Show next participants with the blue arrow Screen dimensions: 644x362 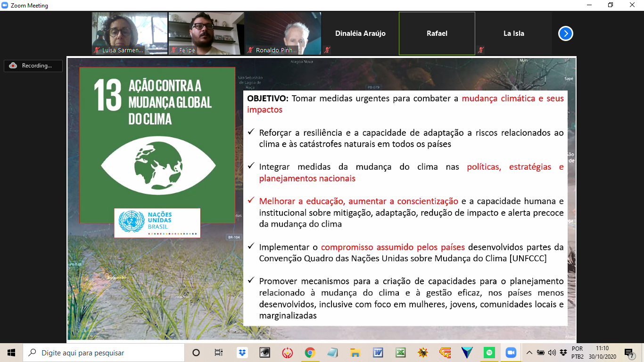[x=565, y=33]
